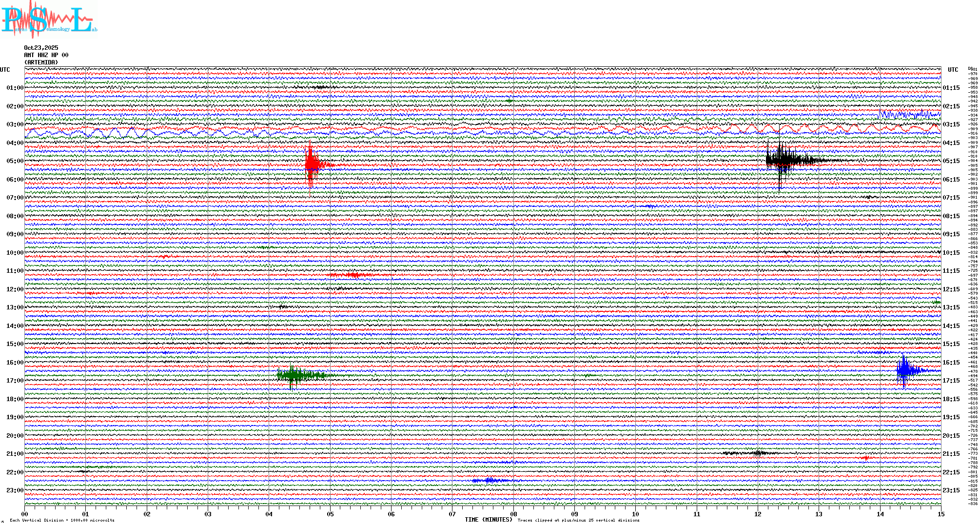Click the small blue event above the 23:00 row

pyautogui.click(x=489, y=481)
